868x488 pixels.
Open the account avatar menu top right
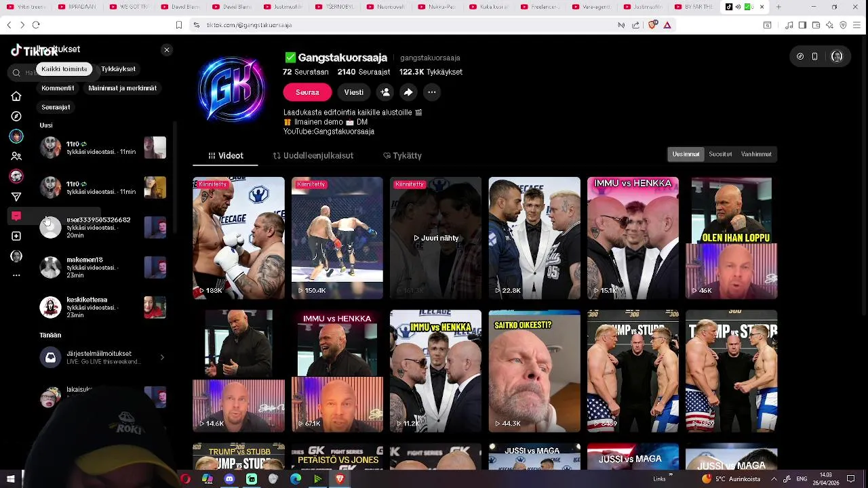(837, 56)
